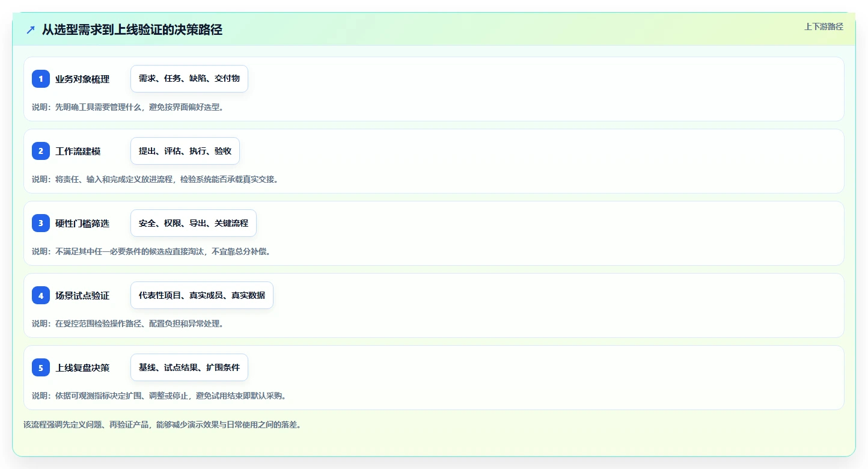Click the step 3 number badge
This screenshot has height=469, width=868.
coord(41,223)
